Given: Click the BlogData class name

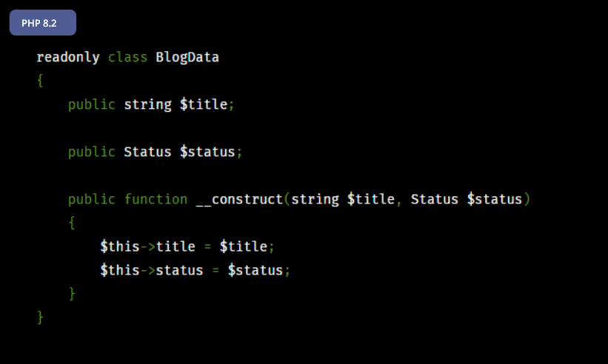Looking at the screenshot, I should [x=187, y=57].
